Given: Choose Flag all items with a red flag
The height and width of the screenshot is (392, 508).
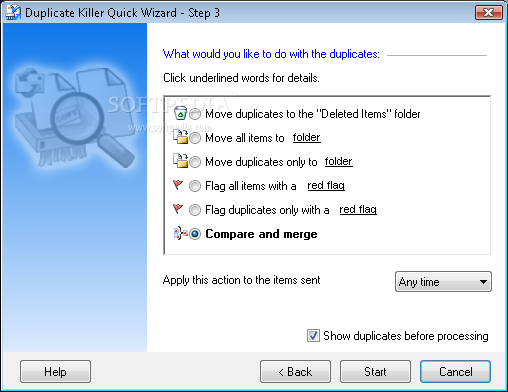Looking at the screenshot, I should tap(195, 186).
